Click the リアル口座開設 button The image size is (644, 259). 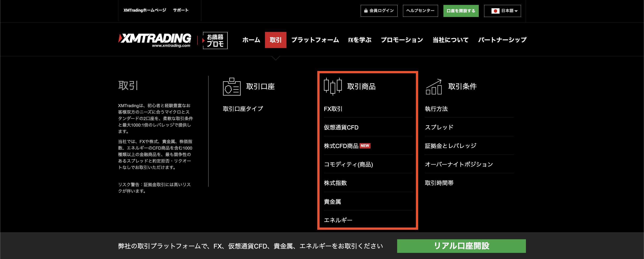coord(461,246)
